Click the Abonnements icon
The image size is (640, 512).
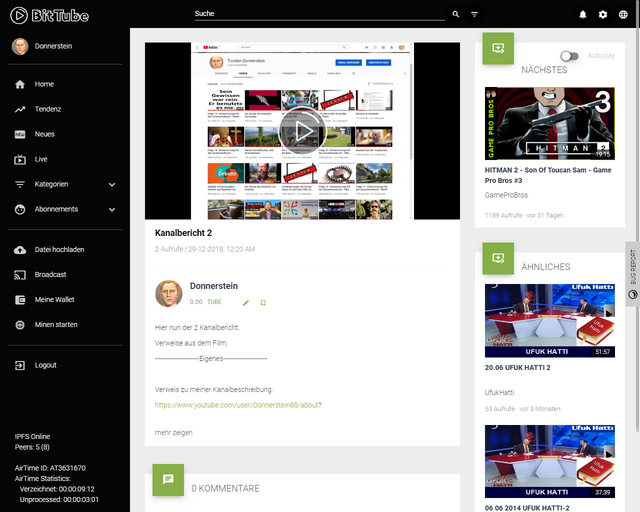(20, 209)
